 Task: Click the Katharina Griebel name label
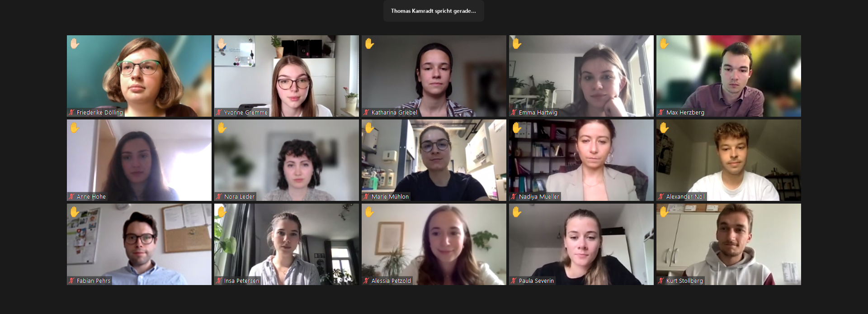pyautogui.click(x=394, y=113)
